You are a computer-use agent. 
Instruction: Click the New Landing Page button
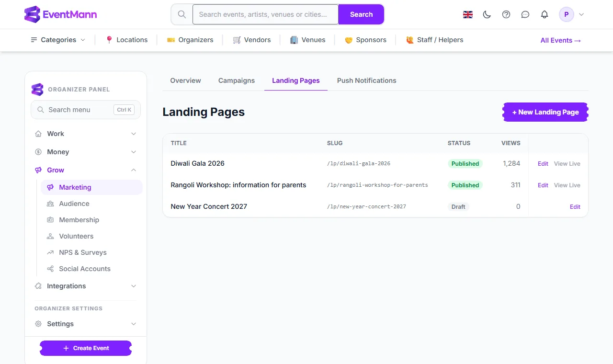pos(545,112)
